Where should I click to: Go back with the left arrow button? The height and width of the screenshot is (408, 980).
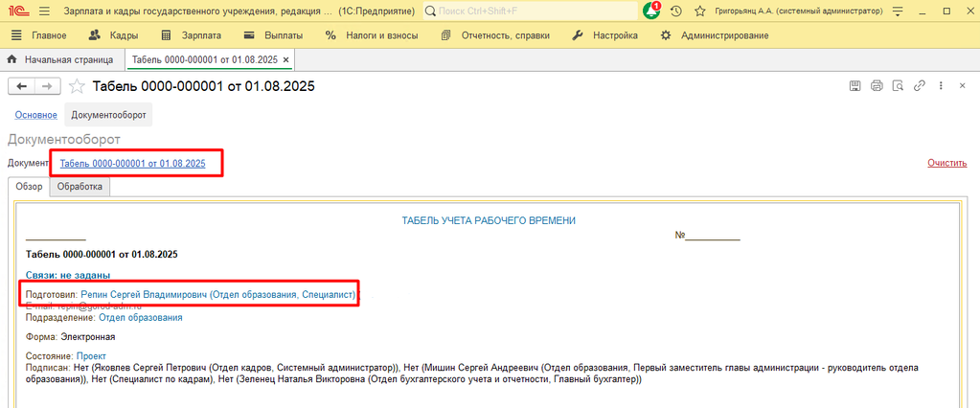pos(21,86)
